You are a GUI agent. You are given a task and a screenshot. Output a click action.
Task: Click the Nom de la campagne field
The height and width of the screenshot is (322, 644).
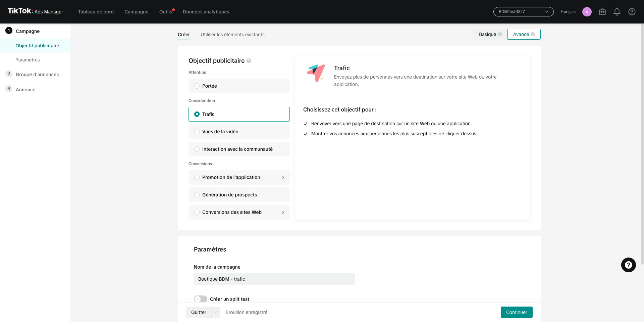[x=274, y=279]
